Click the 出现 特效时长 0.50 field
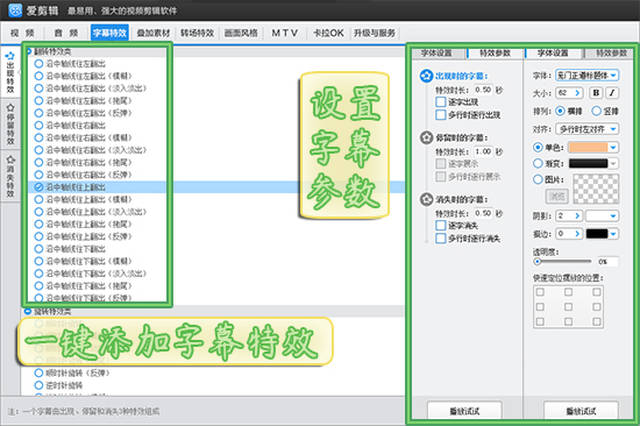The image size is (640, 426). pos(483,89)
